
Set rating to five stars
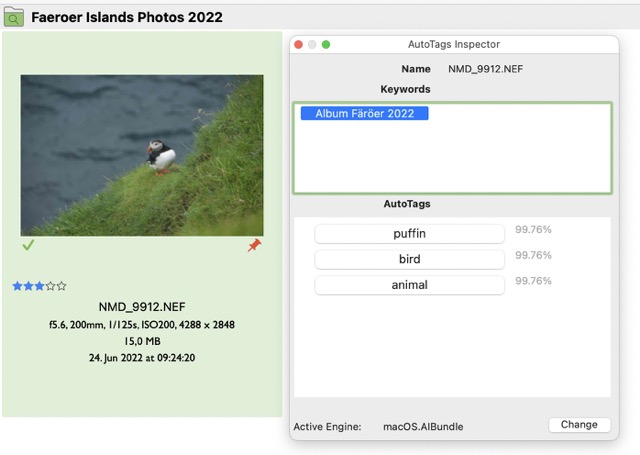click(x=61, y=286)
